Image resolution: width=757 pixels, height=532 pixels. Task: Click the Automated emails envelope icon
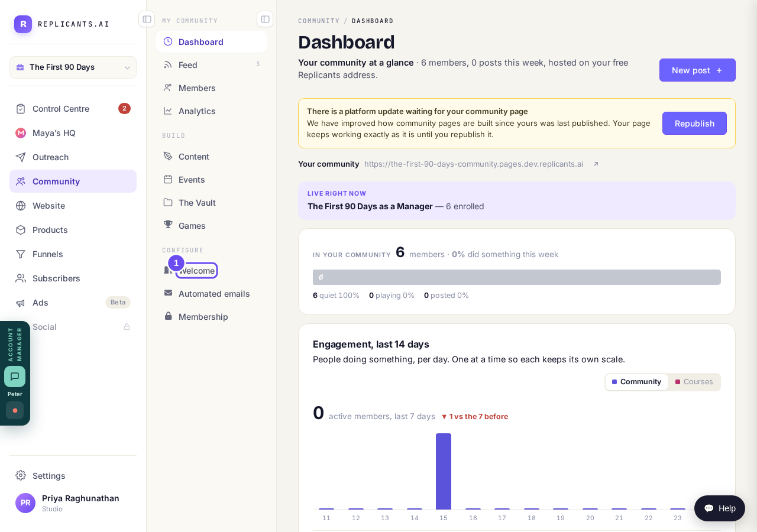click(x=168, y=294)
